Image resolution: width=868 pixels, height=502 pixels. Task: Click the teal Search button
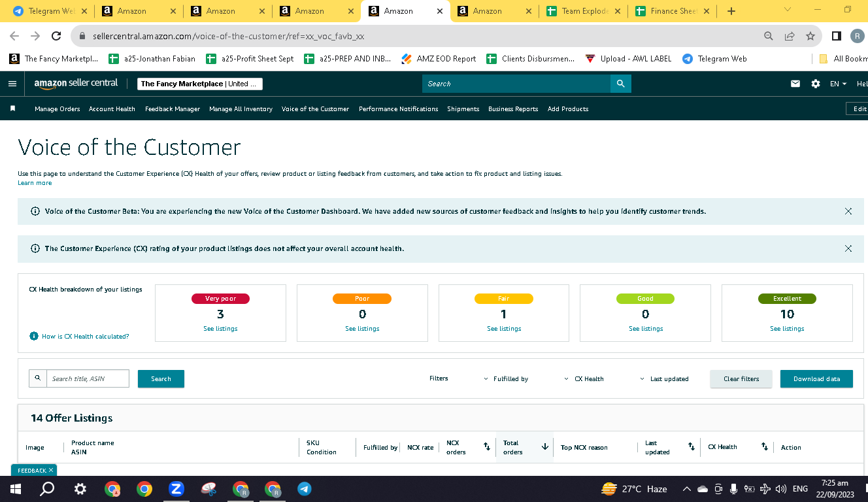[x=161, y=378]
